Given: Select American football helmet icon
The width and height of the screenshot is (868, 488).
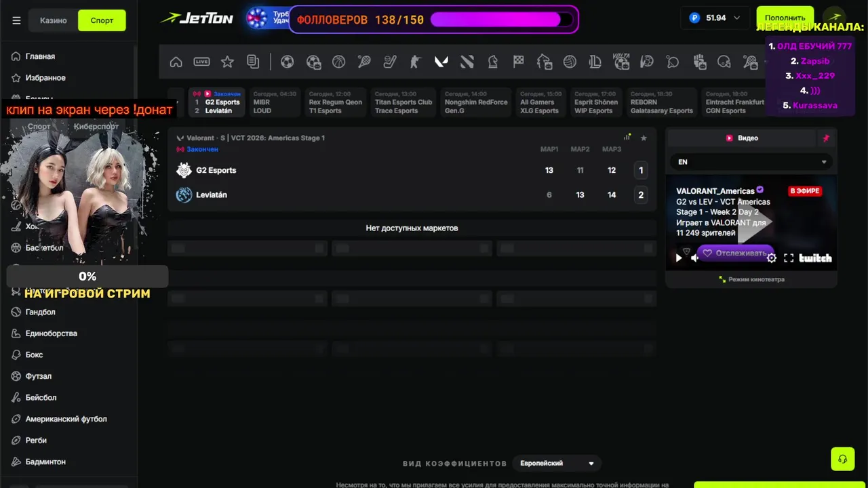Looking at the screenshot, I should coord(724,62).
